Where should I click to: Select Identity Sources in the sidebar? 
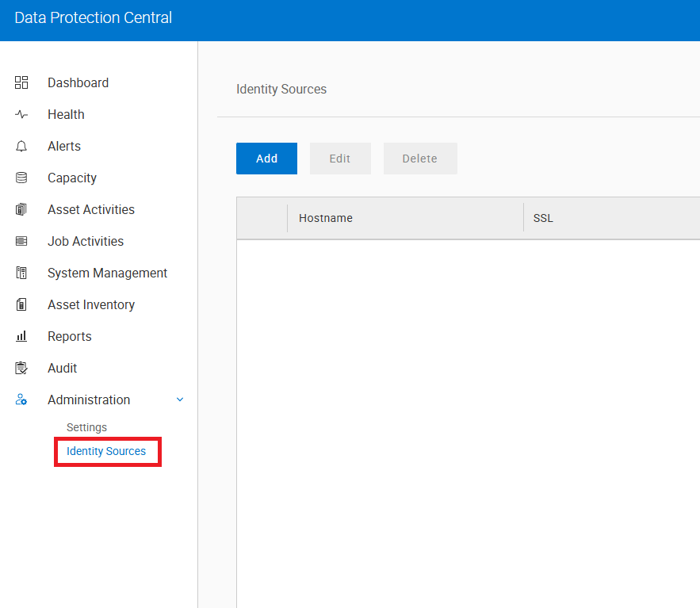[106, 450]
